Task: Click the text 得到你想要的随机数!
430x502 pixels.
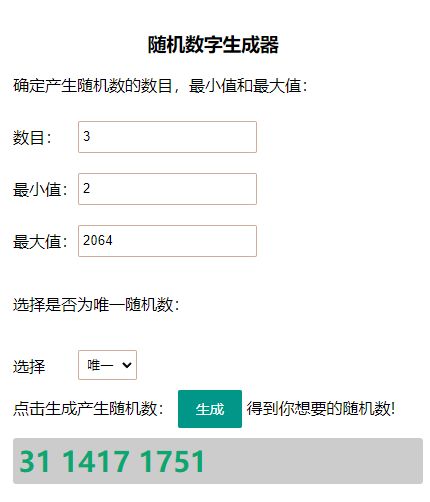Action: tap(321, 409)
